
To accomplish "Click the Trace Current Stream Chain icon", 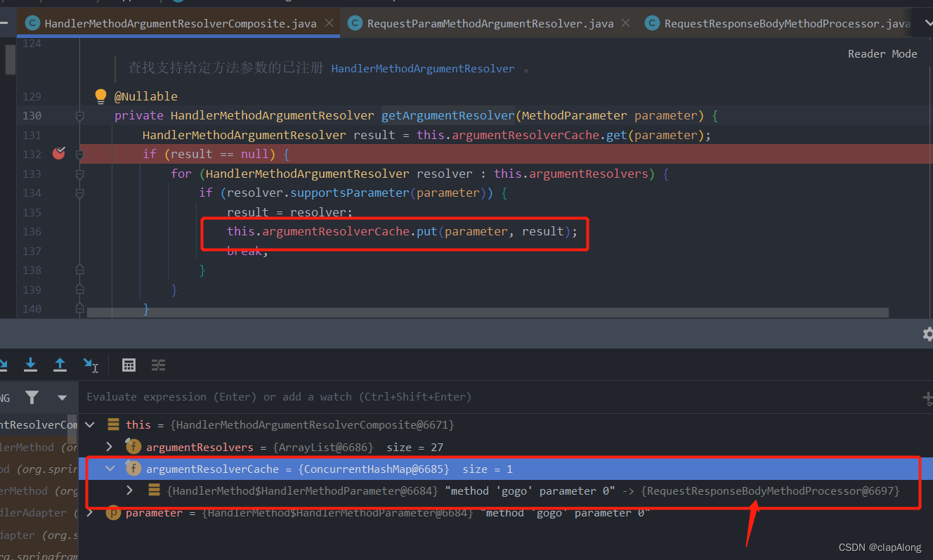I will pos(159,365).
